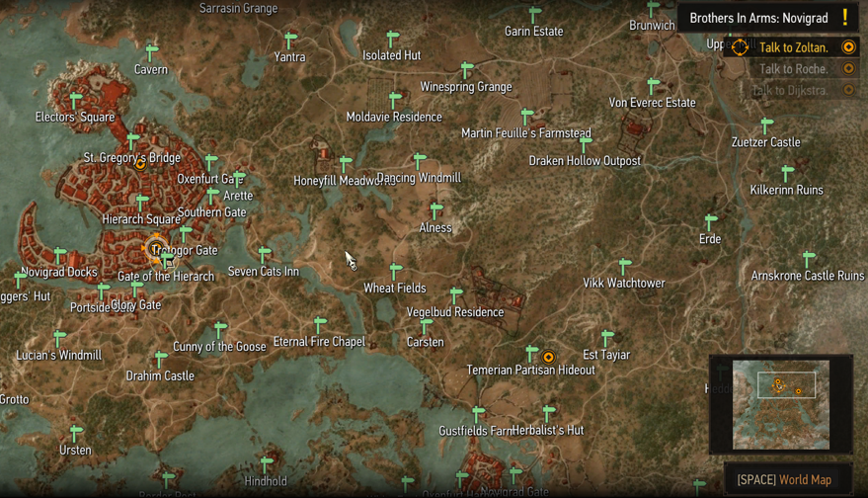This screenshot has height=498, width=868.
Task: Select the Arnskrone Castle Ruins signpost
Action: pos(809,259)
